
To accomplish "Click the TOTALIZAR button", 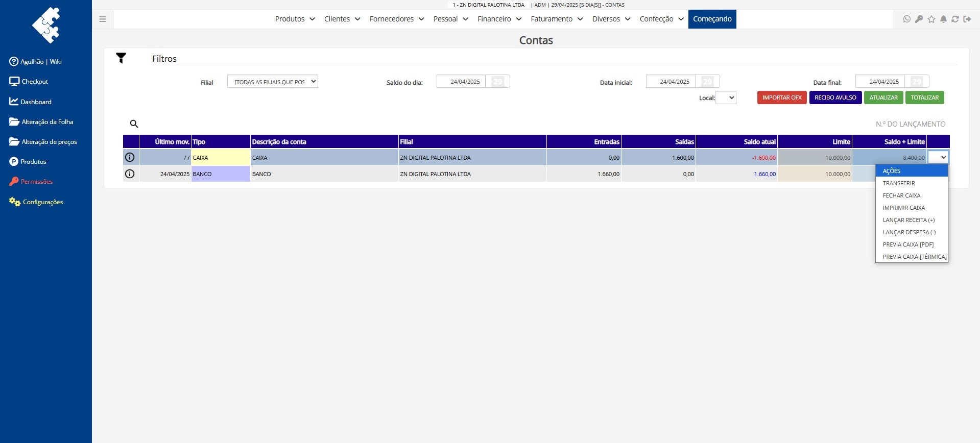I will (925, 97).
